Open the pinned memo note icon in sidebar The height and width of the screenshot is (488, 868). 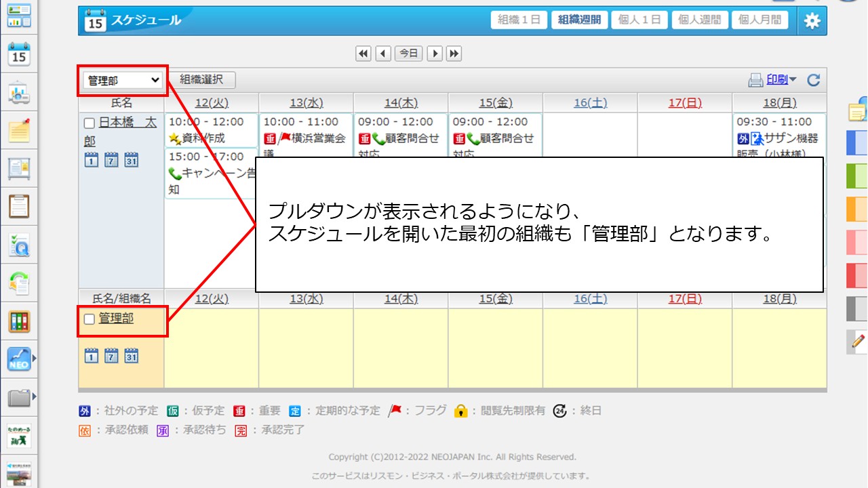point(19,130)
